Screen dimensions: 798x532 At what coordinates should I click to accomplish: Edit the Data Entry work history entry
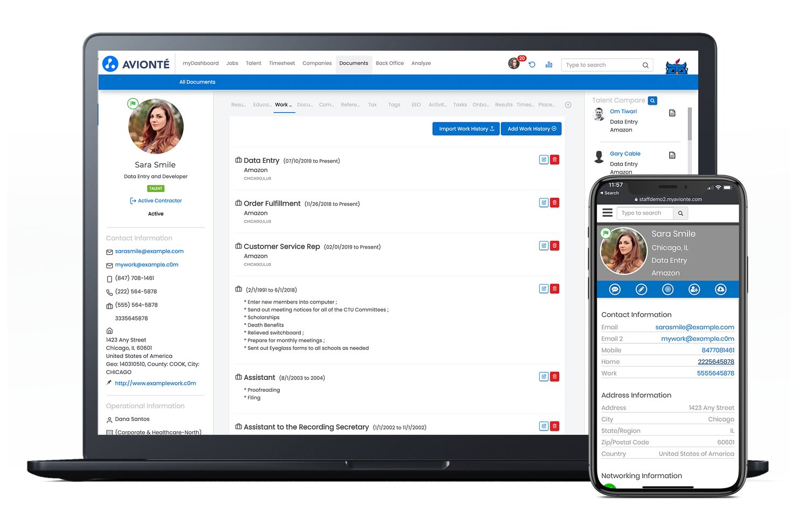coord(544,160)
